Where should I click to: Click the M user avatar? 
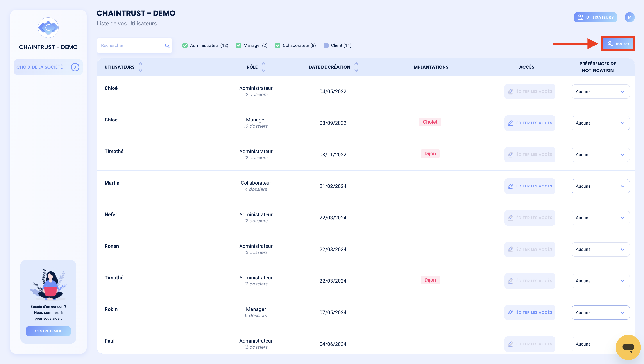[630, 17]
